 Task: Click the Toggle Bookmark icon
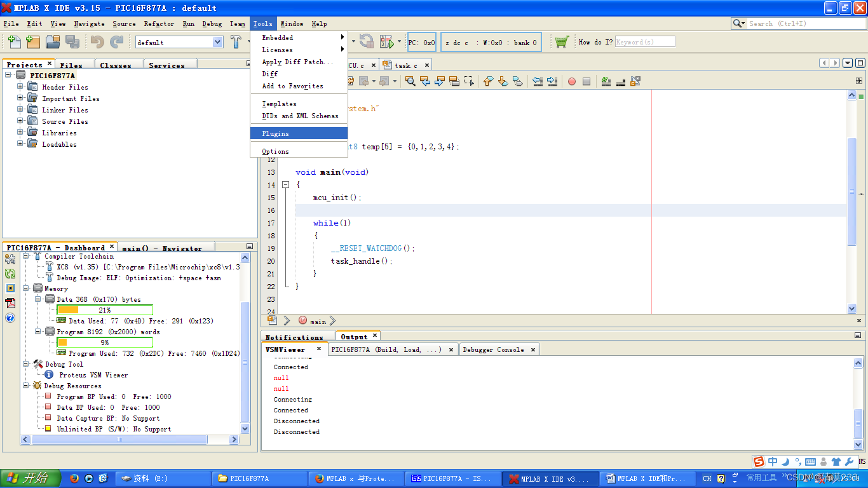(x=518, y=81)
